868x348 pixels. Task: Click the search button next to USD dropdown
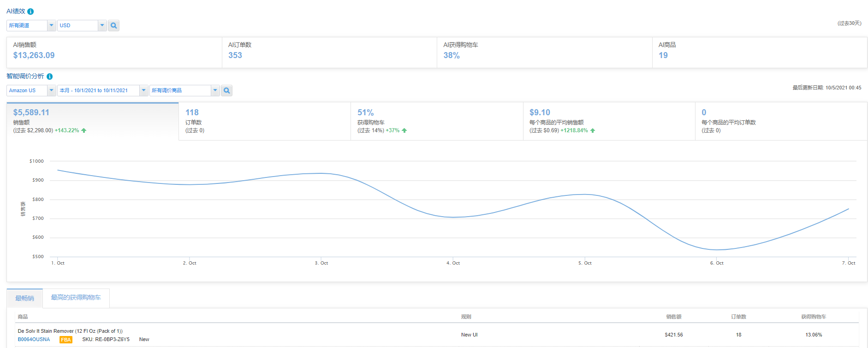[113, 26]
